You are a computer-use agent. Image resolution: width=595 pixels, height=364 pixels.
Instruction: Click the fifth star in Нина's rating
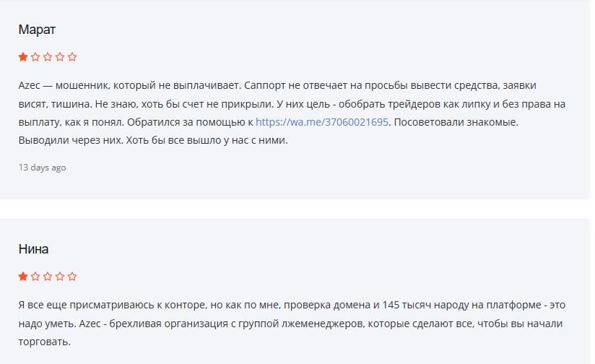tap(72, 277)
